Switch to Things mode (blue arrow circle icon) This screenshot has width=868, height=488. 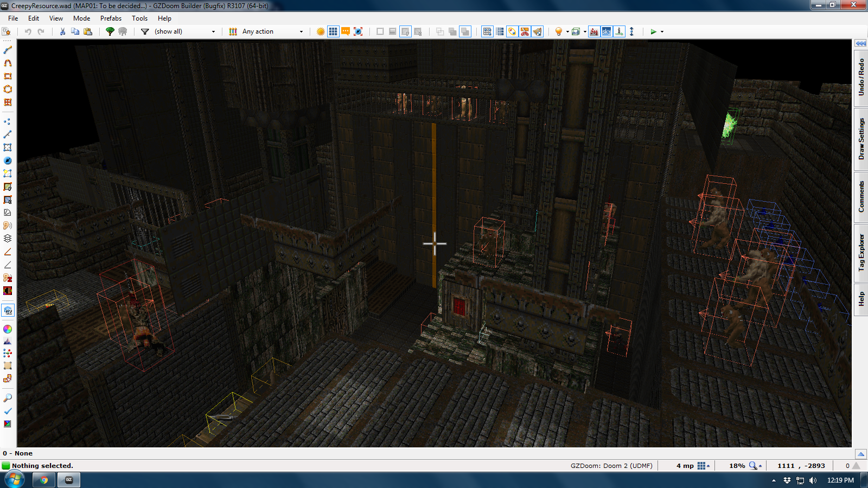8,160
